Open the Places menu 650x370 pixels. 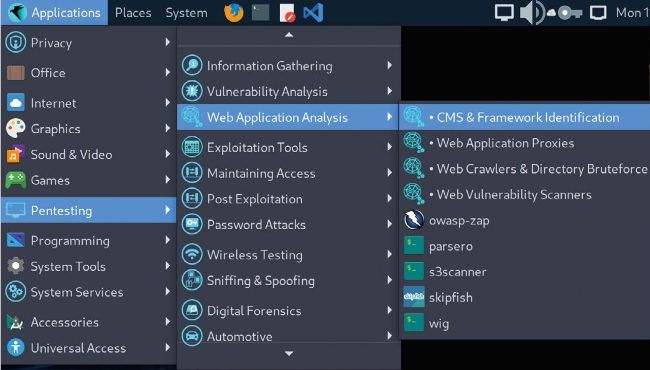(133, 12)
